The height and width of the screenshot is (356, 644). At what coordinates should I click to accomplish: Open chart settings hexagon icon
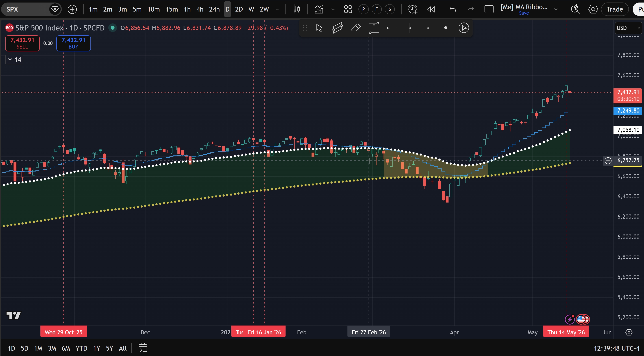pyautogui.click(x=593, y=10)
